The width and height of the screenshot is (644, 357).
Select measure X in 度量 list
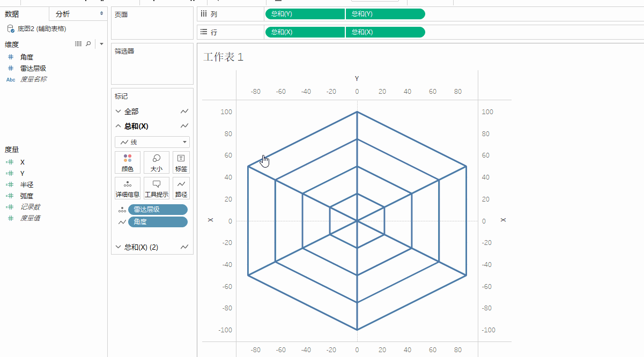coord(23,162)
